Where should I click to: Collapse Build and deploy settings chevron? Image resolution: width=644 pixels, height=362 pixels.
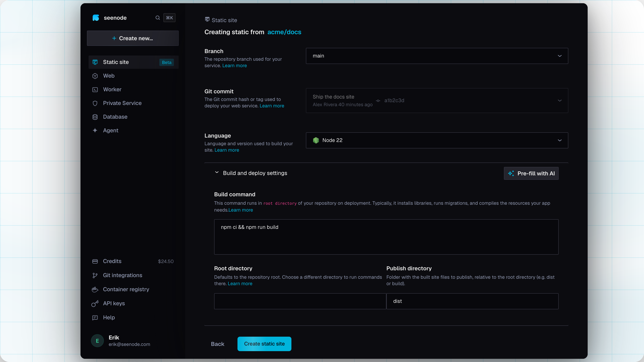(217, 173)
